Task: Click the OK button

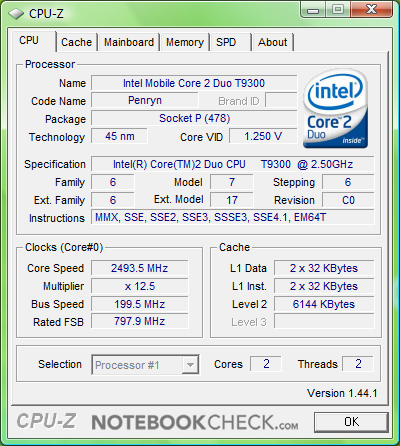Action: pyautogui.click(x=351, y=422)
